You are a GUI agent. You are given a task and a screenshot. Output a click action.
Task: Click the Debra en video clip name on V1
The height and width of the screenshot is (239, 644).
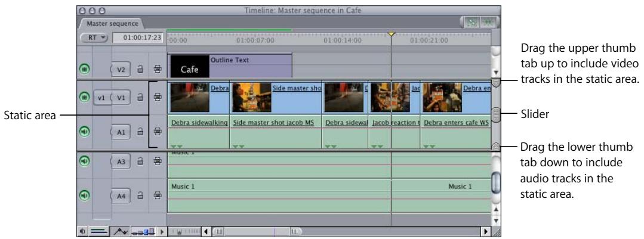click(x=476, y=88)
